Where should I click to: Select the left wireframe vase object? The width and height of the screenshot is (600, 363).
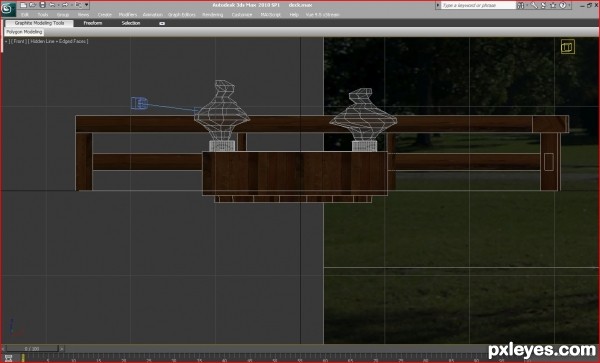coord(222,111)
